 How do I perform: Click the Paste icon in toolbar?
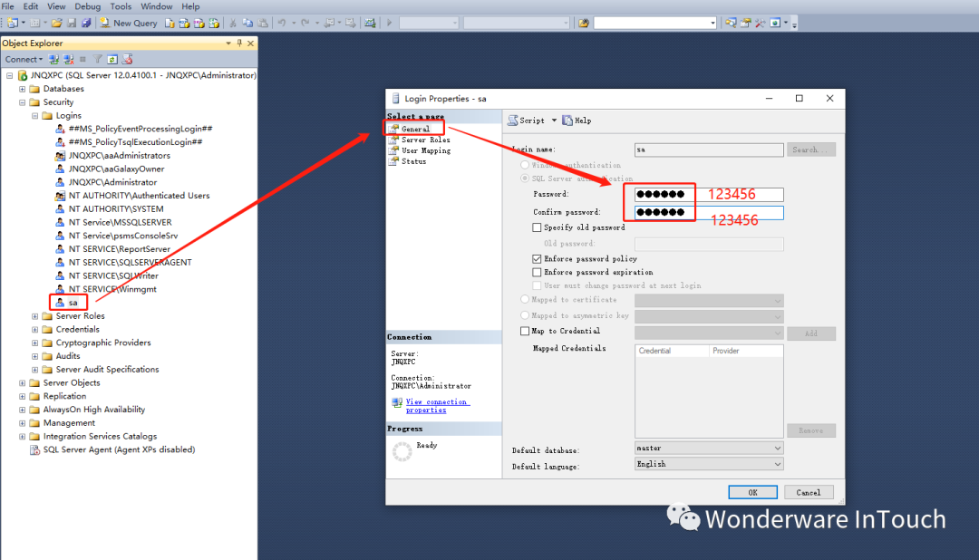point(263,23)
